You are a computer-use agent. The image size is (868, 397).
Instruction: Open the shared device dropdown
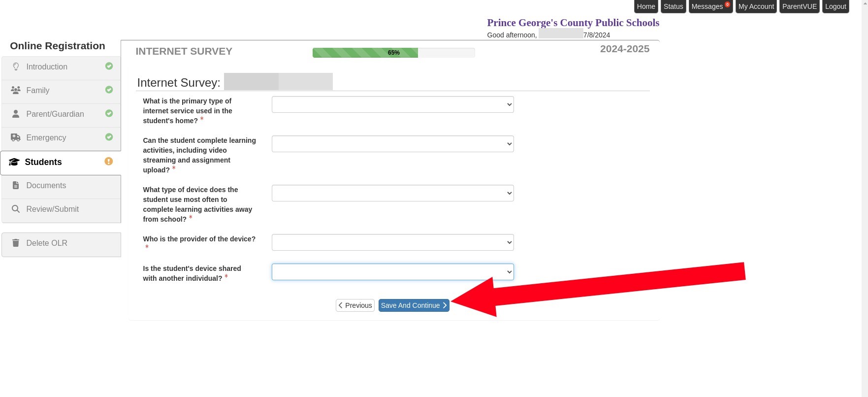392,272
